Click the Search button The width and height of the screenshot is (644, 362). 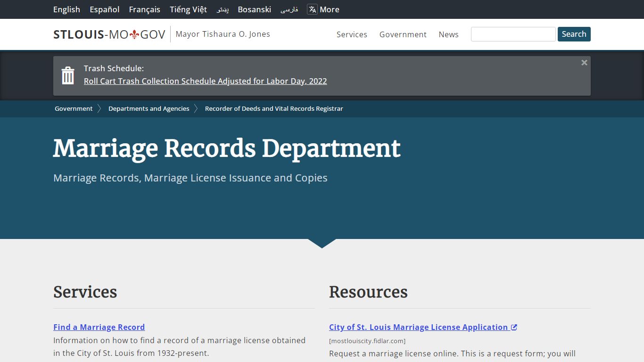574,34
